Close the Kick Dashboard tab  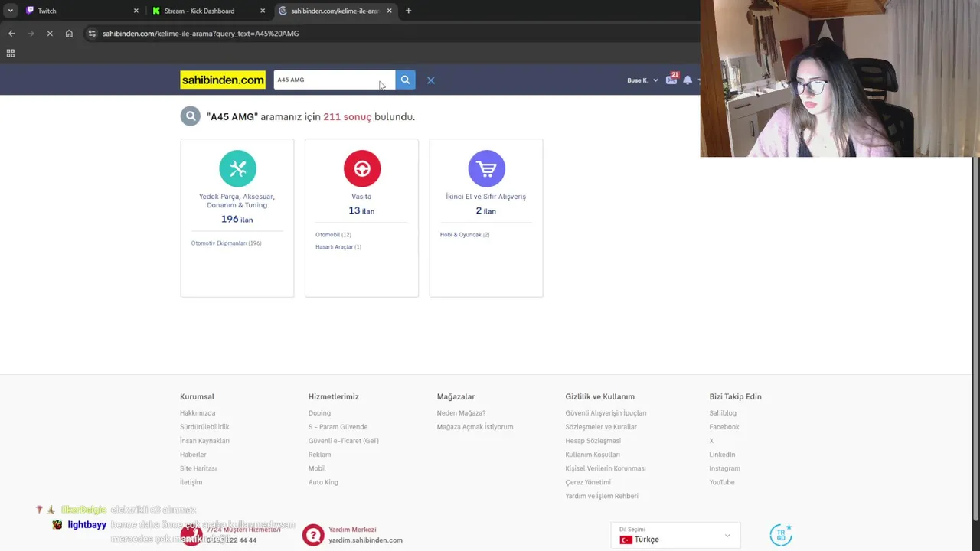(263, 11)
